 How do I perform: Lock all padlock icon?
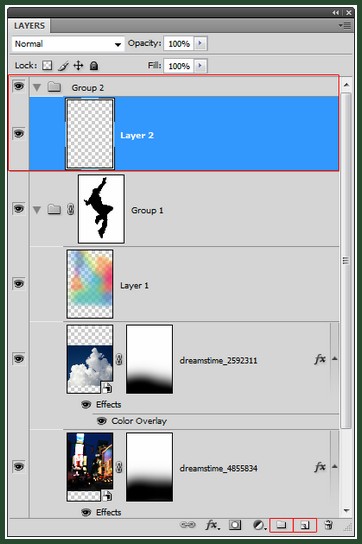click(x=94, y=65)
